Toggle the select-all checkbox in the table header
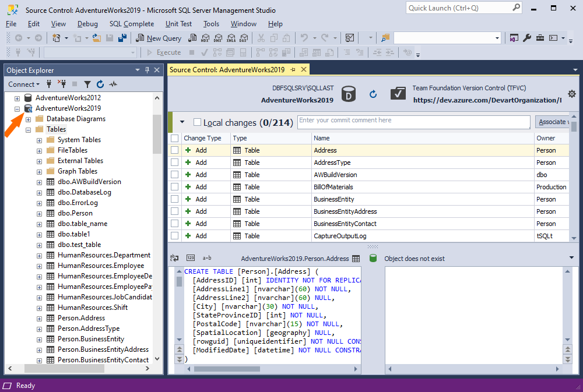This screenshot has width=583, height=392. [x=174, y=138]
